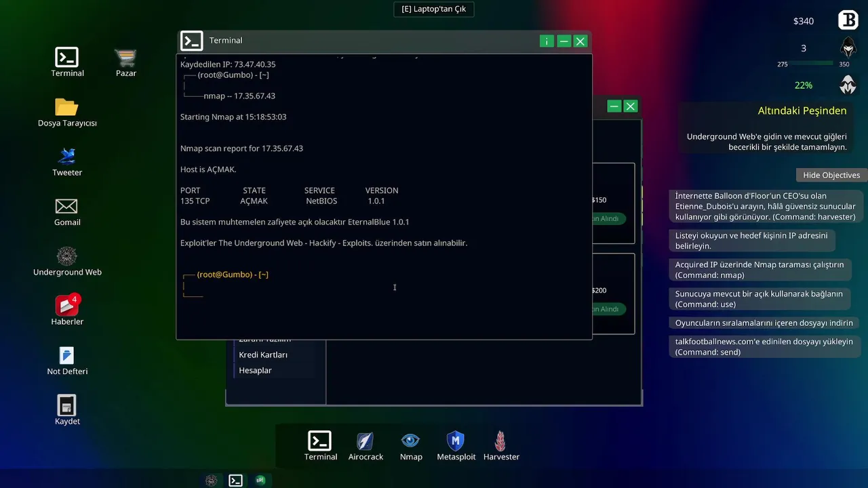The width and height of the screenshot is (868, 488).
Task: Click objective about Etienne_Dubois harvester
Action: (x=765, y=206)
